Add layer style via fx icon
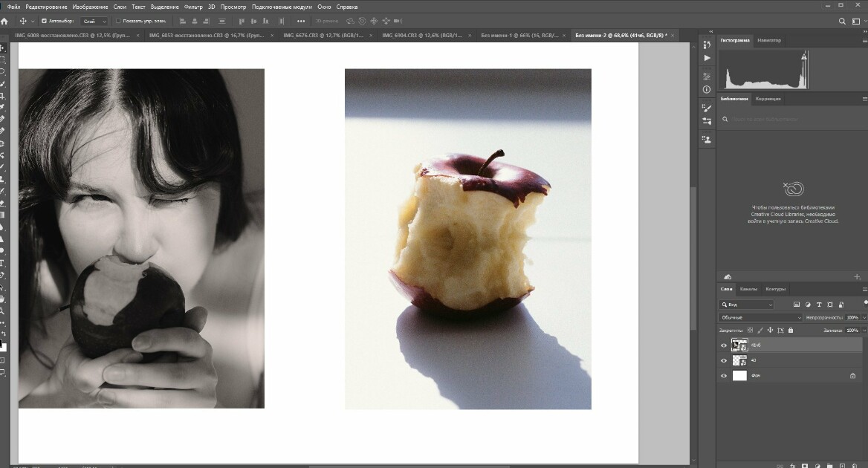This screenshot has width=868, height=468. [792, 466]
